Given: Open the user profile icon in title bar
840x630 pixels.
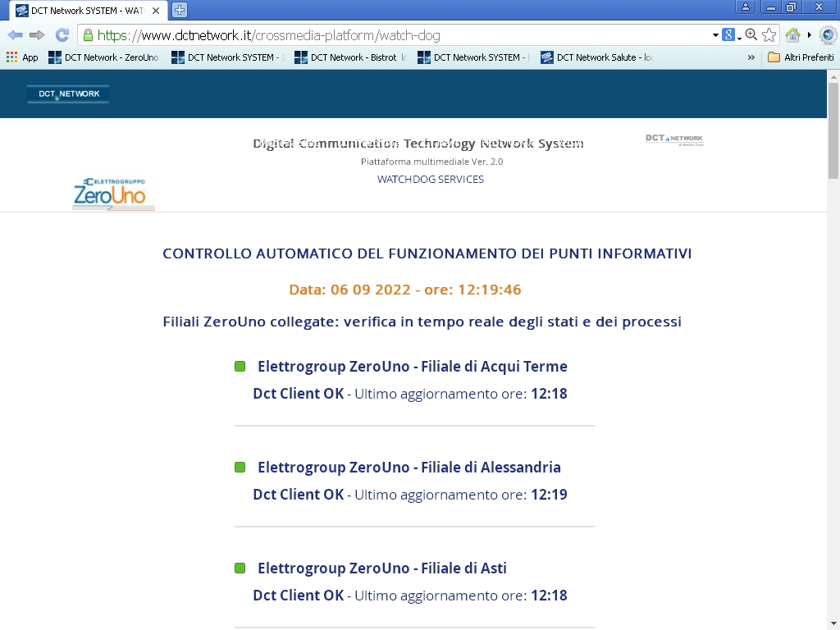Looking at the screenshot, I should point(745,7).
